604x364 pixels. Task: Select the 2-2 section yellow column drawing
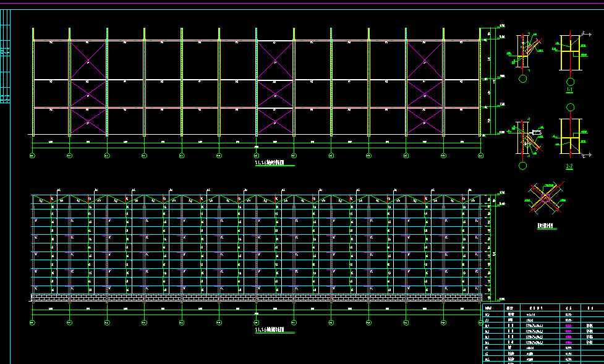click(x=570, y=137)
